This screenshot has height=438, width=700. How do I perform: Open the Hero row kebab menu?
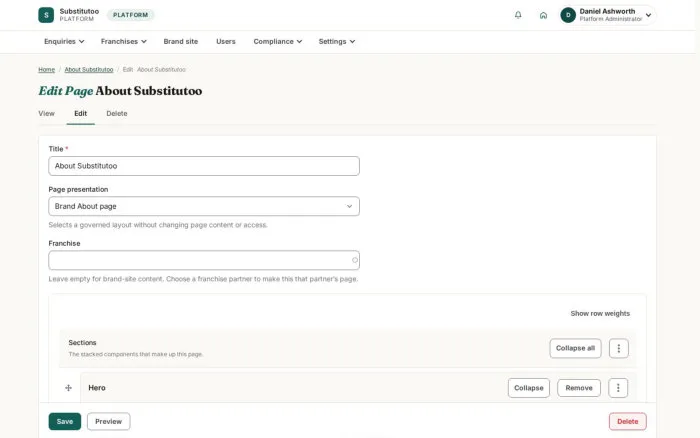pos(618,388)
